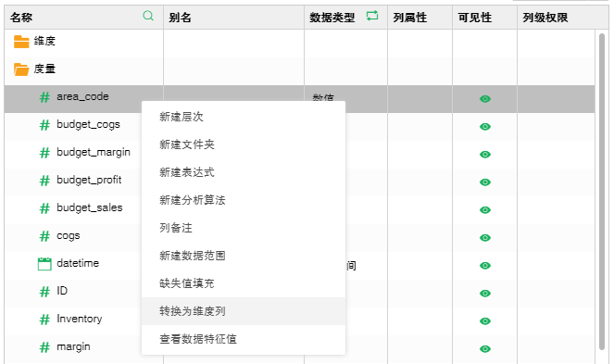
Task: Select the area_code row name
Action: [x=82, y=96]
